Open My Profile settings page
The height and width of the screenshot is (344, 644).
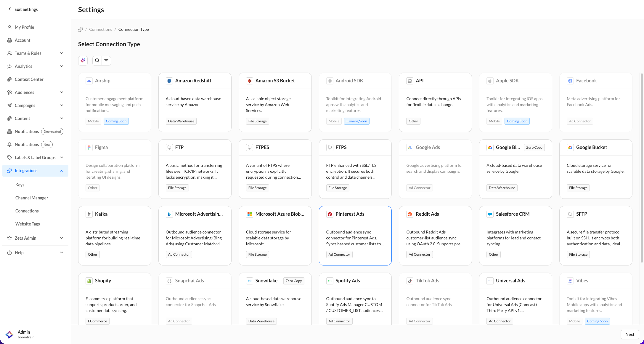tap(35, 27)
